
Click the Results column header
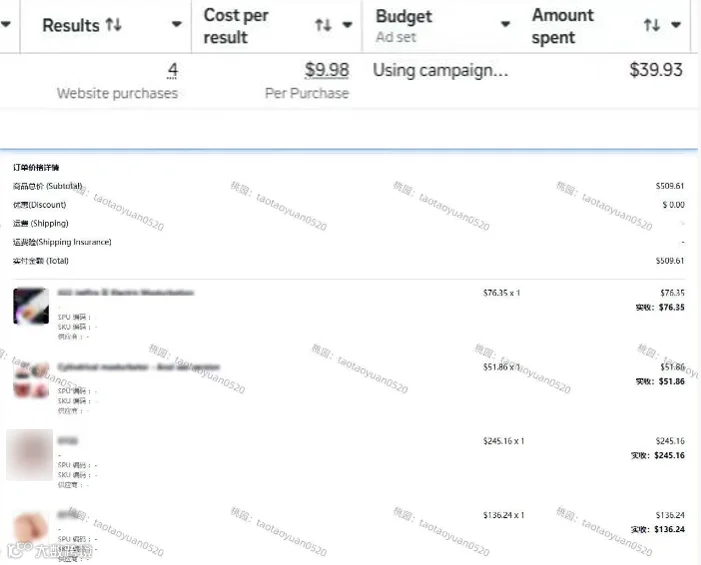coord(71,25)
